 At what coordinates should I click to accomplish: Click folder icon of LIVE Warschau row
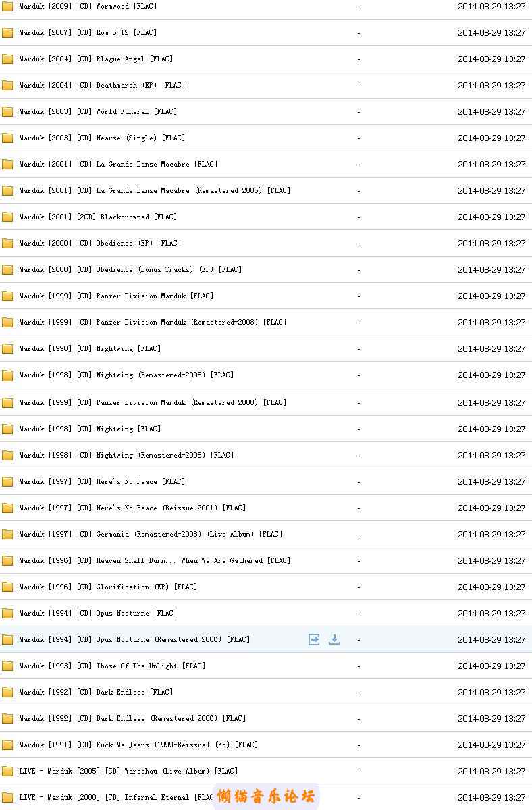click(x=7, y=771)
